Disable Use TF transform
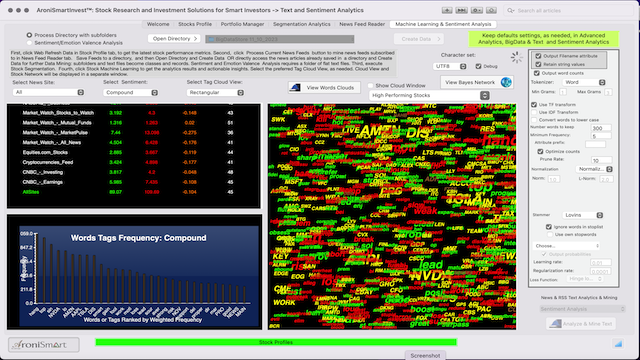The image size is (640, 360). 534,104
